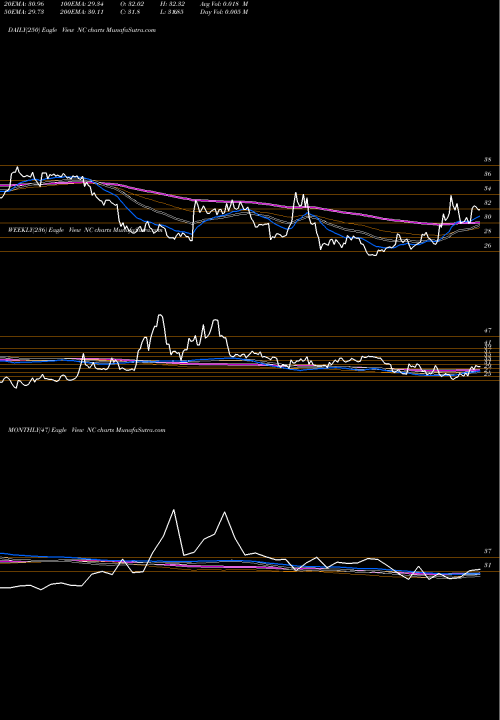This screenshot has width=500, height=720.
Task: Click the 50EMA value label
Action: [23, 12]
